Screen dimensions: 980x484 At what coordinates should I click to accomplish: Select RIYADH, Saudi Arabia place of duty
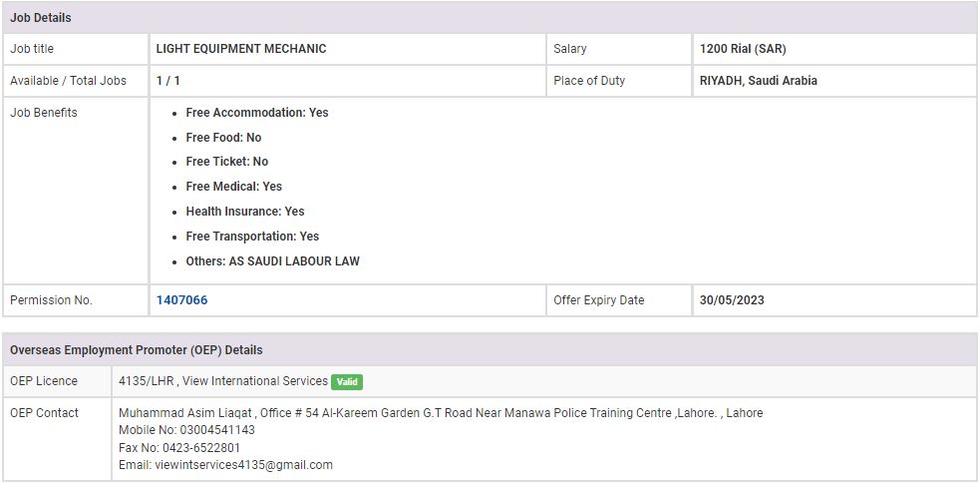tap(758, 81)
